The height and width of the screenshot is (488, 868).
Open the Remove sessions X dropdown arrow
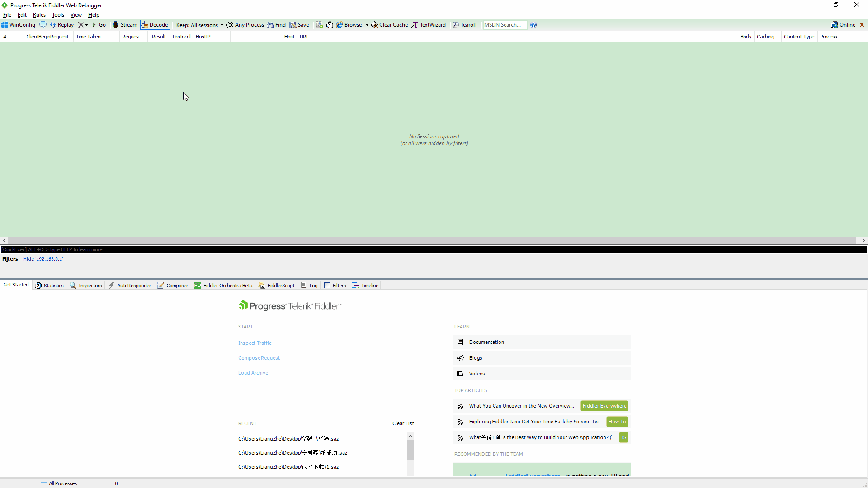pyautogui.click(x=86, y=25)
